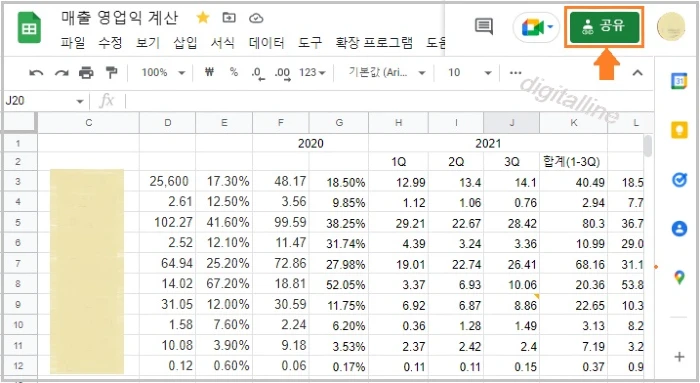The image size is (700, 383).
Task: Select row 12 header
Action: coord(18,366)
